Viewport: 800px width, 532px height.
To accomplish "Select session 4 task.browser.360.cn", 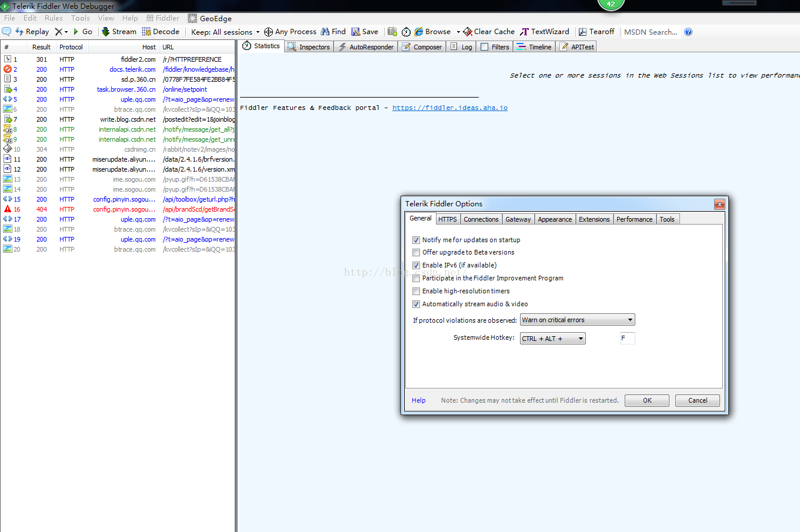I will coord(118,89).
